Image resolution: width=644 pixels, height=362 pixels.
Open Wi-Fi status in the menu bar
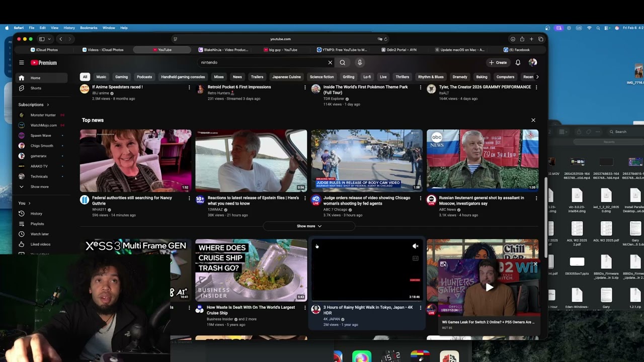(589, 28)
